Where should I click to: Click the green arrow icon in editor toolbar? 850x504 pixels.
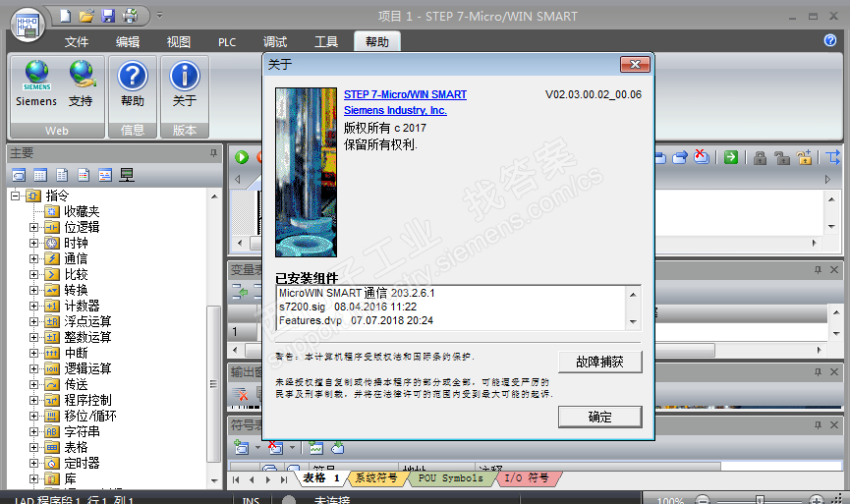tap(731, 157)
